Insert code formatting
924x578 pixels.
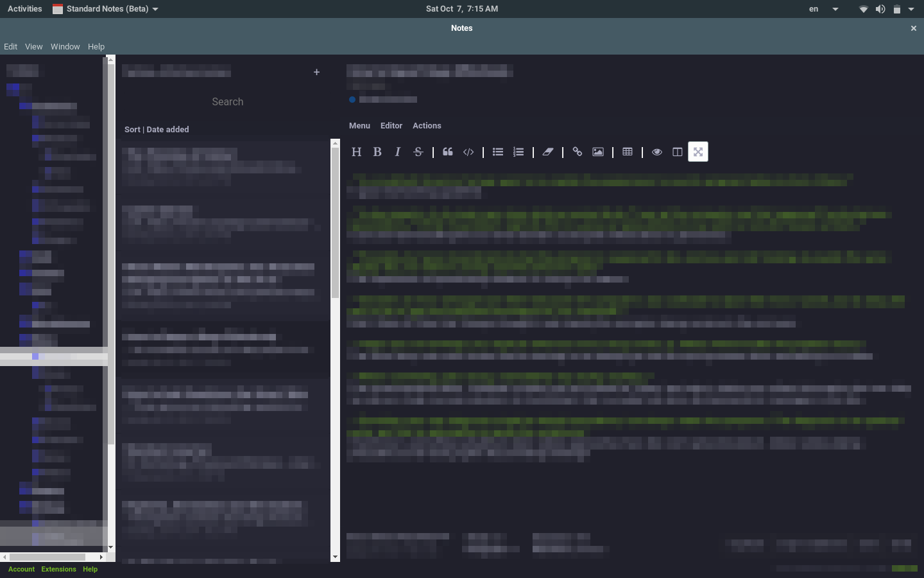tap(468, 152)
